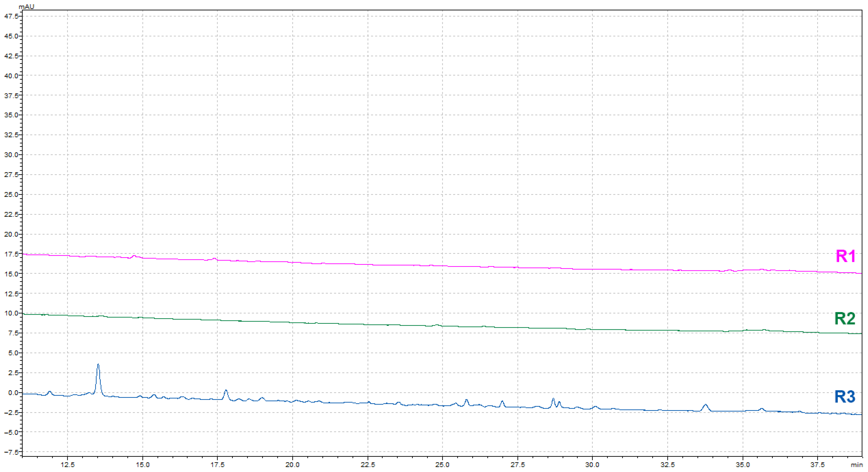Select the R3 peak near 17.8 min
The width and height of the screenshot is (868, 472).
click(226, 391)
